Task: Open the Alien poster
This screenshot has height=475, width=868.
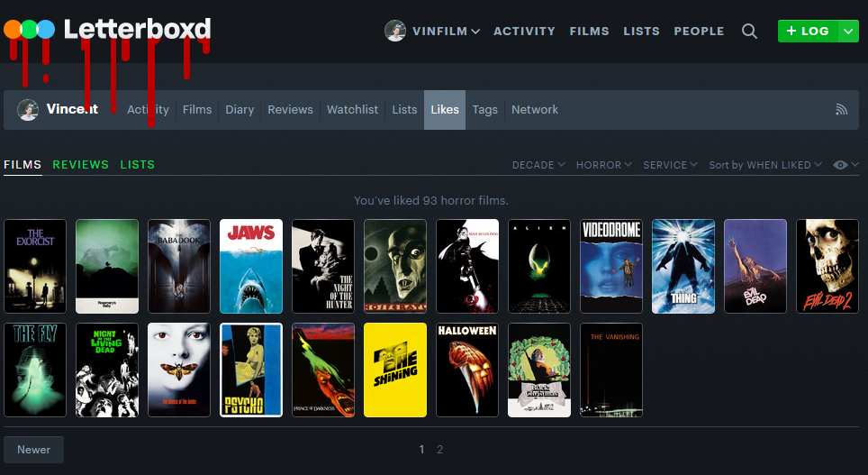Action: (539, 266)
